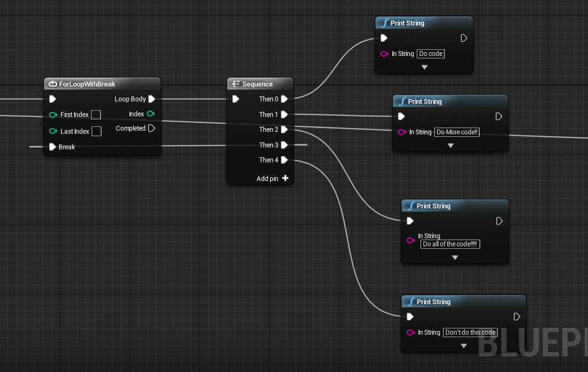
Task: Click the Loop Body output pin
Action: 151,99
